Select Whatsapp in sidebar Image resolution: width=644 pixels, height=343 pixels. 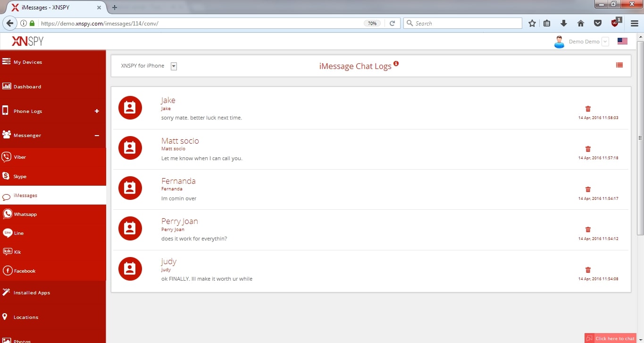tap(53, 214)
